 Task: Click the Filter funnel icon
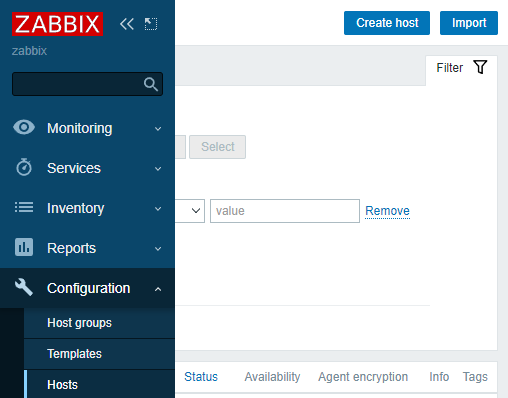point(480,67)
